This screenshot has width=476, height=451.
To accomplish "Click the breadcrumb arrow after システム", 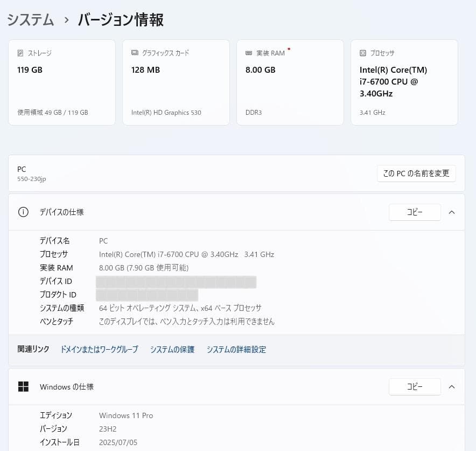I will tap(67, 20).
